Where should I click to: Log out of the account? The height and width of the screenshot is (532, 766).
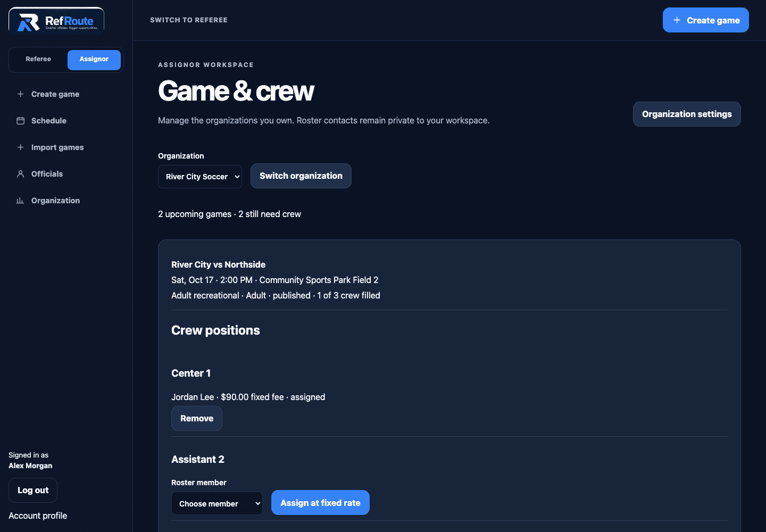33,491
